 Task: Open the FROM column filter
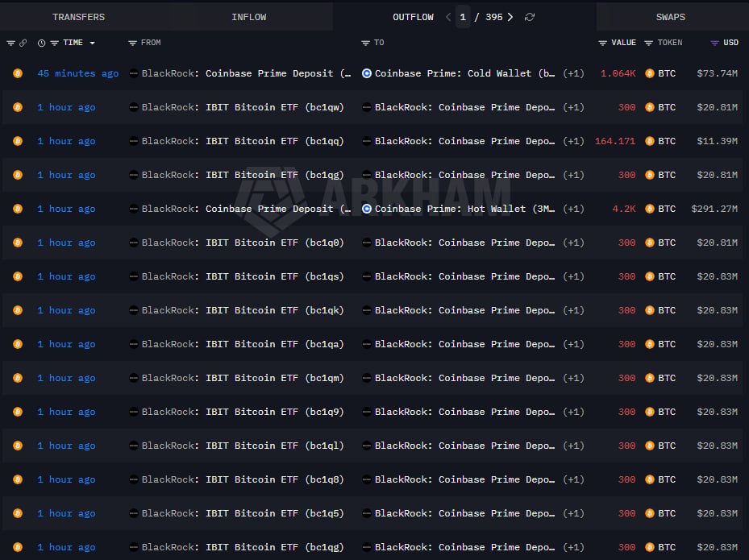pos(132,43)
